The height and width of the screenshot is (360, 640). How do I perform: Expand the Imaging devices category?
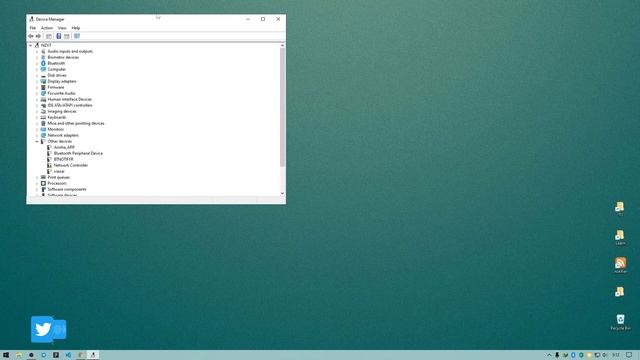(x=37, y=111)
